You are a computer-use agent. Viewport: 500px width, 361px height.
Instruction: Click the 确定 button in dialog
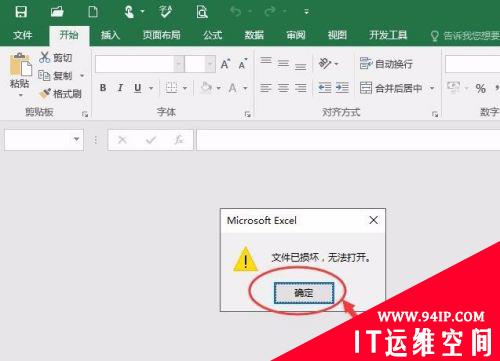[x=304, y=293]
